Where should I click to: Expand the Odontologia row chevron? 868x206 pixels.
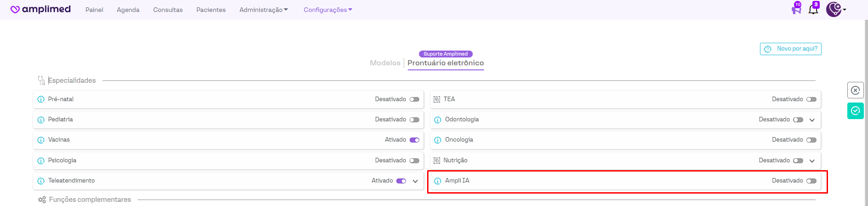[812, 120]
